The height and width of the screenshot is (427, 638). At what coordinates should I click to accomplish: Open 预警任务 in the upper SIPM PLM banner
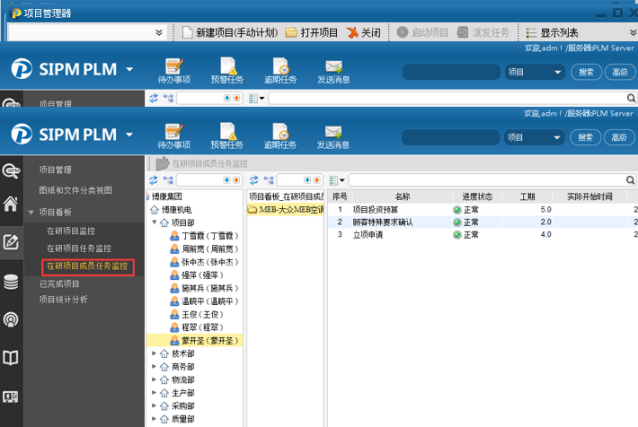pyautogui.click(x=227, y=71)
